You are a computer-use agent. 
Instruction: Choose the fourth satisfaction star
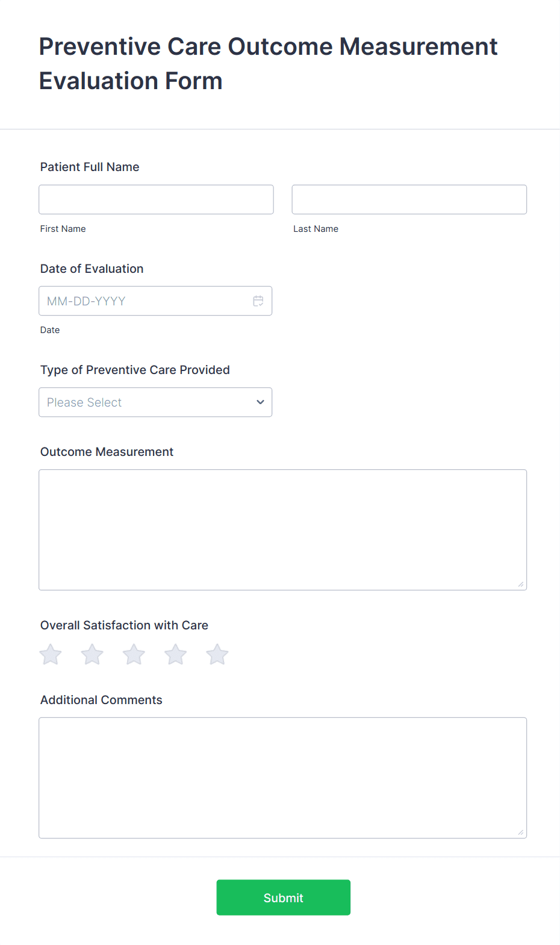176,655
